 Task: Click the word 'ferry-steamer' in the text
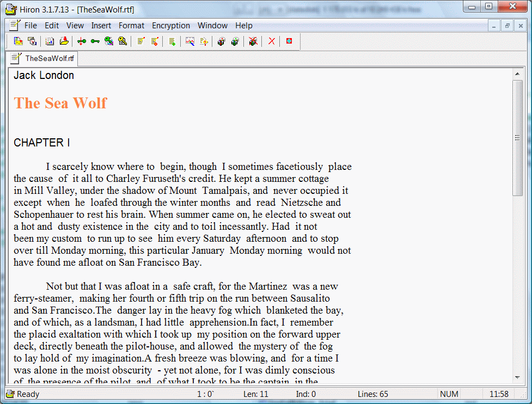coord(43,298)
